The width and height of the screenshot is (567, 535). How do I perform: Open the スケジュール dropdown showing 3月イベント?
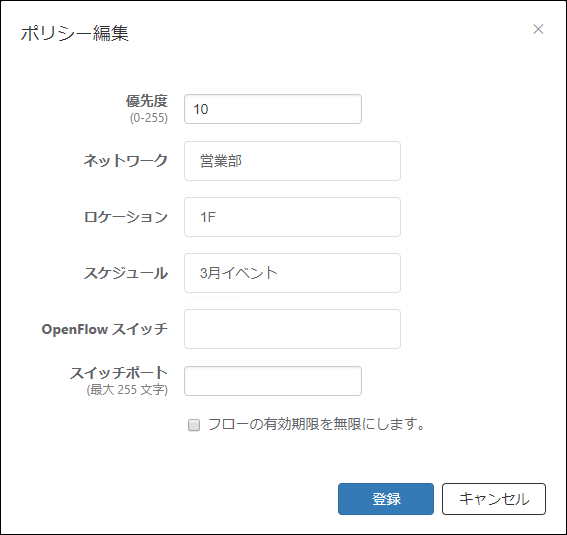tap(292, 273)
